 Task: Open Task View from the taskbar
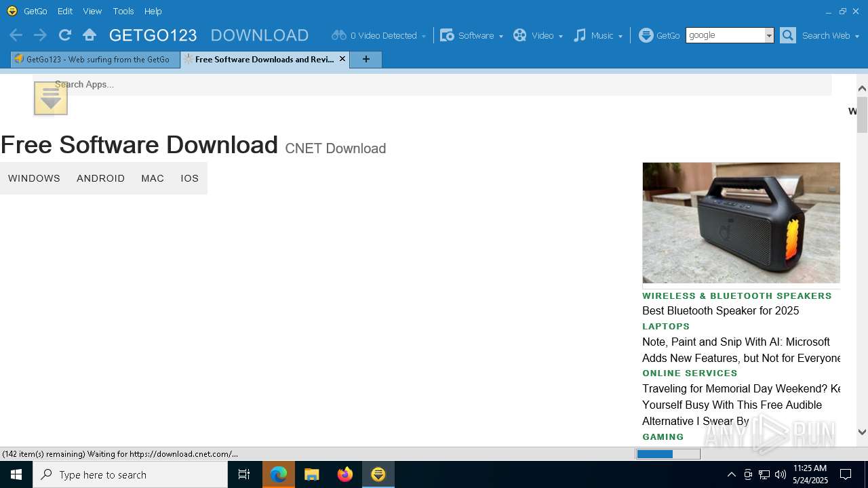click(244, 474)
